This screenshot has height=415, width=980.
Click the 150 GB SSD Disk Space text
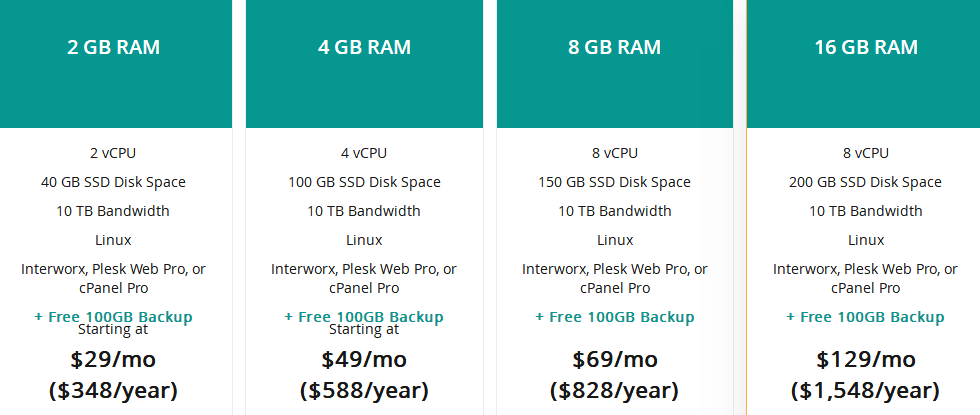click(x=614, y=182)
